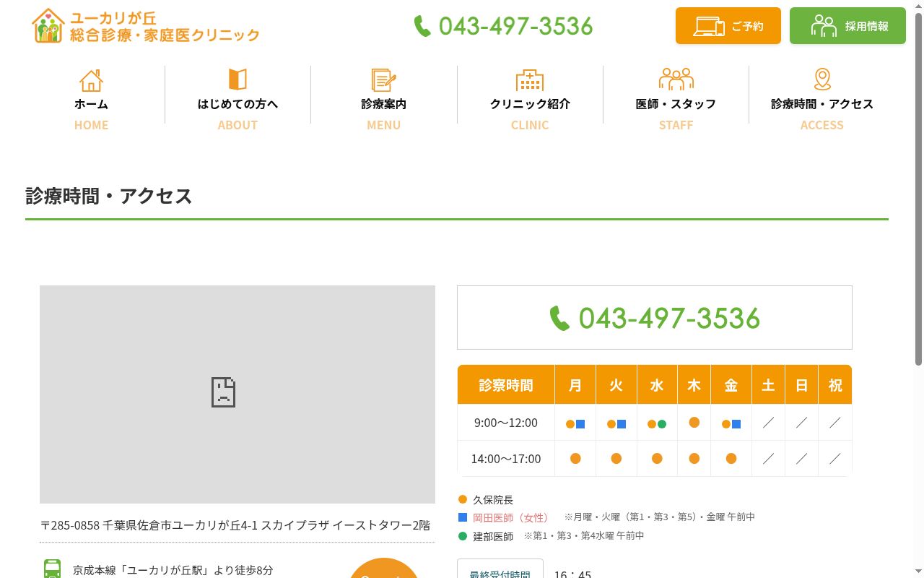Click the people icon on the 採用情報 button
Screen dimensions: 924x578
(x=824, y=26)
